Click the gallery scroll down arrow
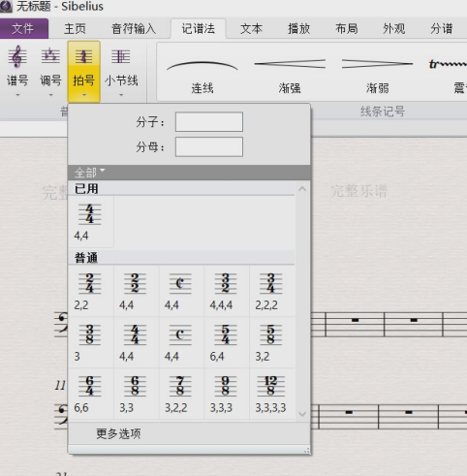The image size is (467, 476). point(302,414)
